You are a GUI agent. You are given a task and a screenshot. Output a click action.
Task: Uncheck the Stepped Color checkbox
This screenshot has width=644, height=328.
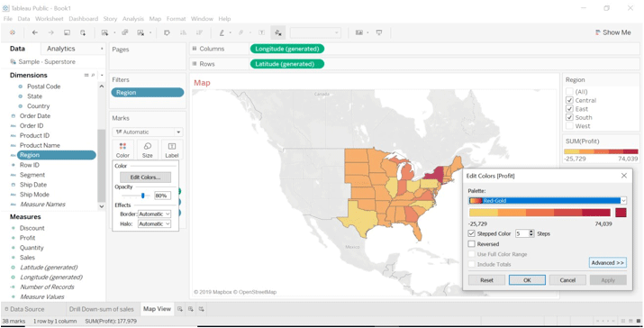point(471,233)
